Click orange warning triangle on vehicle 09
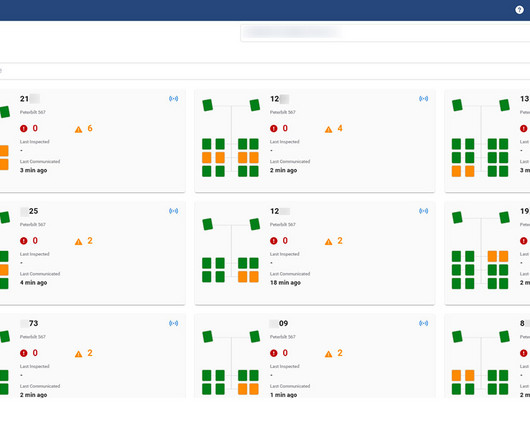 [329, 354]
